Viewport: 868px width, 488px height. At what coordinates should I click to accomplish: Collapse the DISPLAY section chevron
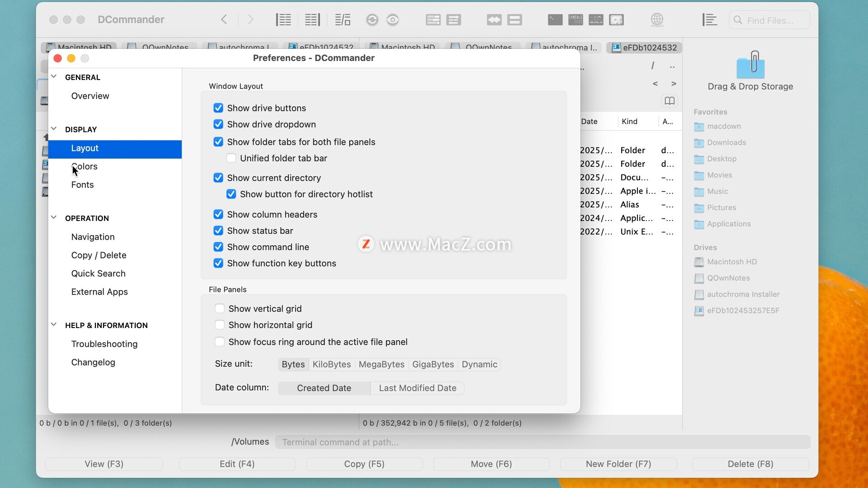(54, 129)
